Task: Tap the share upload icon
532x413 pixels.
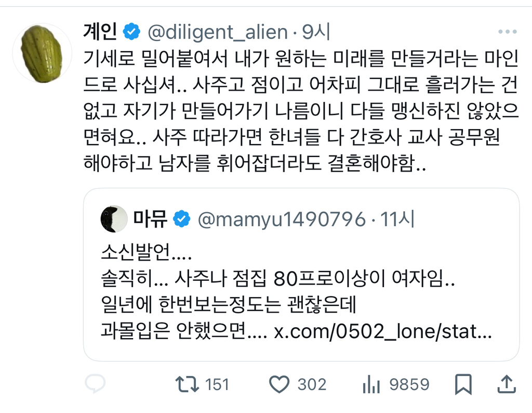Action: (506, 384)
